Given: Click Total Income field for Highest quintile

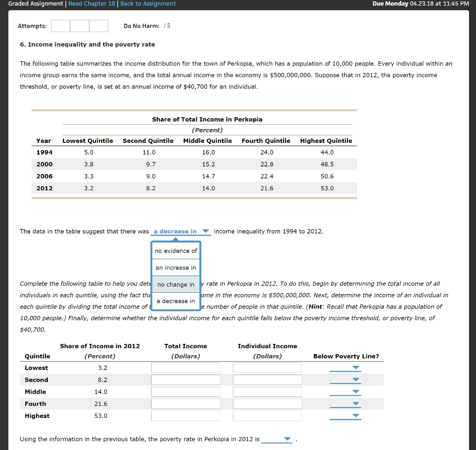Looking at the screenshot, I should coord(185,416).
